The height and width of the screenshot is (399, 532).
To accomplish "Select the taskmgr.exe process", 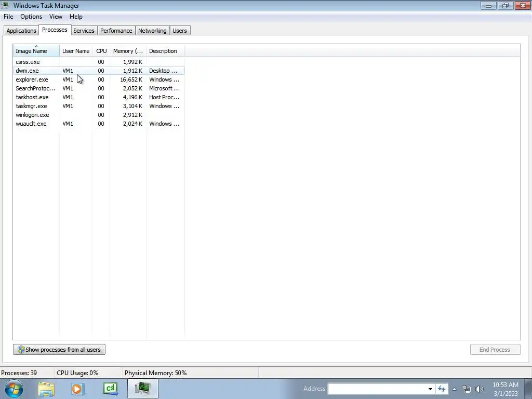I will [x=99, y=106].
